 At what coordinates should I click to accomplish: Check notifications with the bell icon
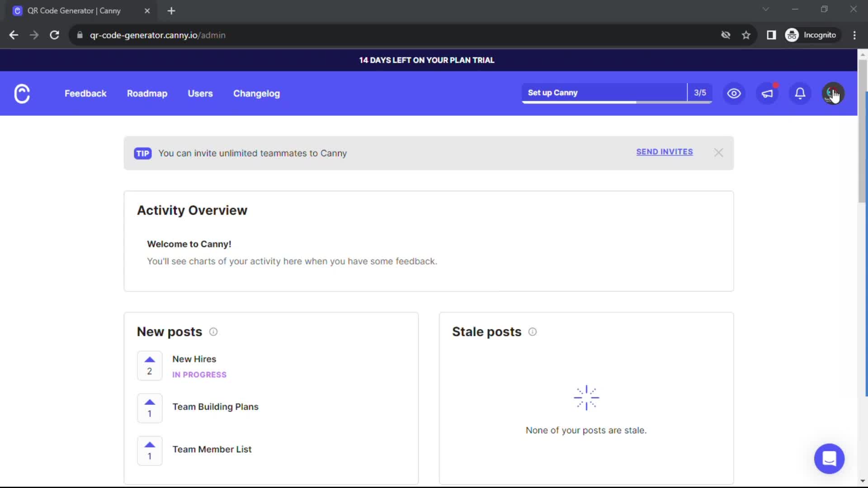800,94
